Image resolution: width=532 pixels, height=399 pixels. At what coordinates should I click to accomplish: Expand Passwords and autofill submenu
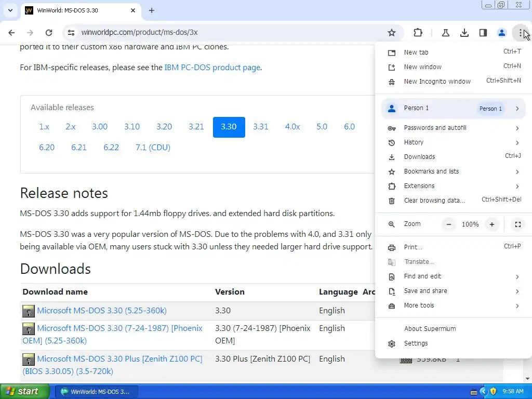pyautogui.click(x=453, y=128)
